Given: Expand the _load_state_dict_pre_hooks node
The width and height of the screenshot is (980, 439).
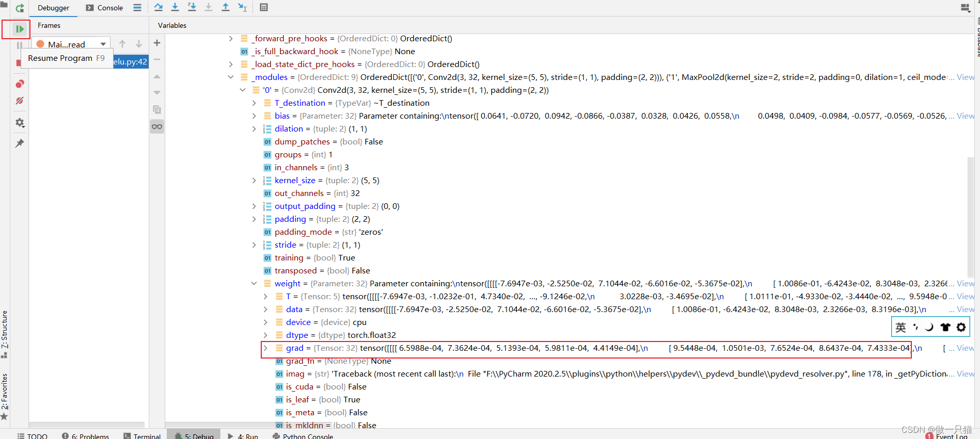Looking at the screenshot, I should pos(231,64).
